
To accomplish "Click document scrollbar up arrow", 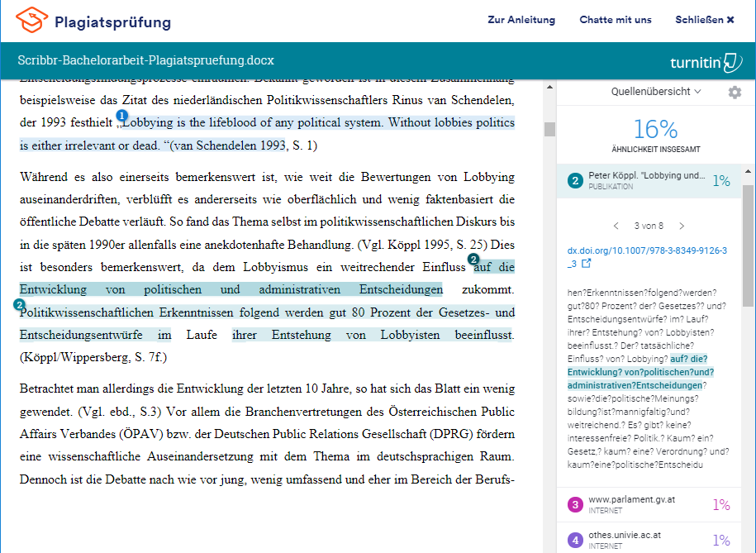I will pos(549,88).
